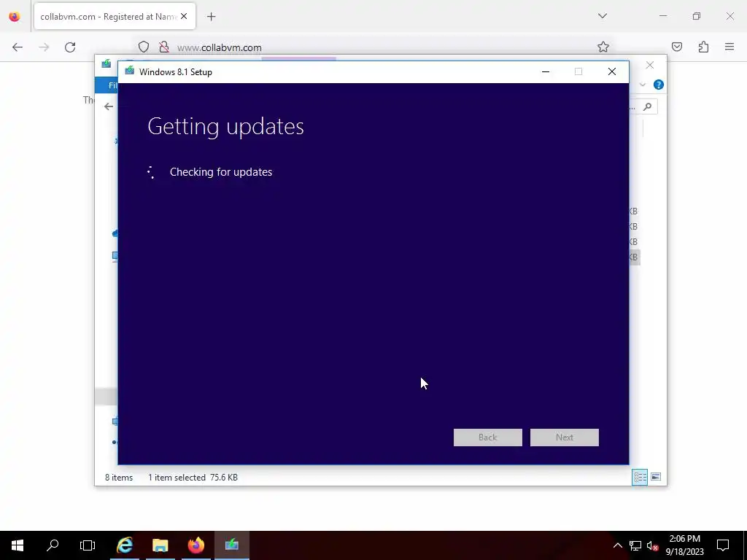Open the Firefox hamburger application menu
747x560 pixels.
pyautogui.click(x=729, y=47)
